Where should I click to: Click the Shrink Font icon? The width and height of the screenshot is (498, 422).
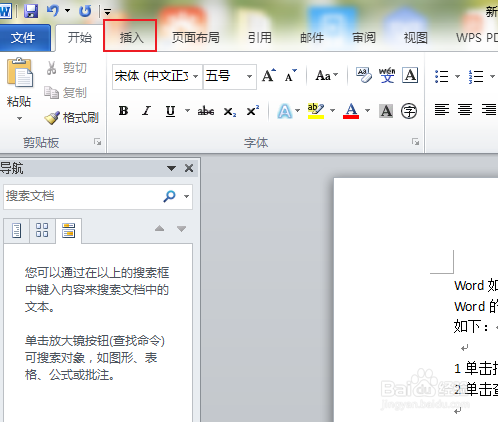click(290, 76)
